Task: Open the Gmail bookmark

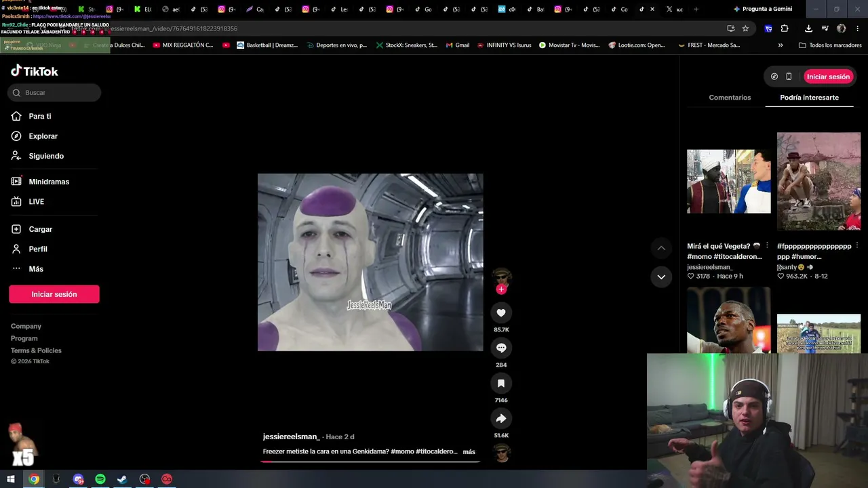Action: [458, 45]
